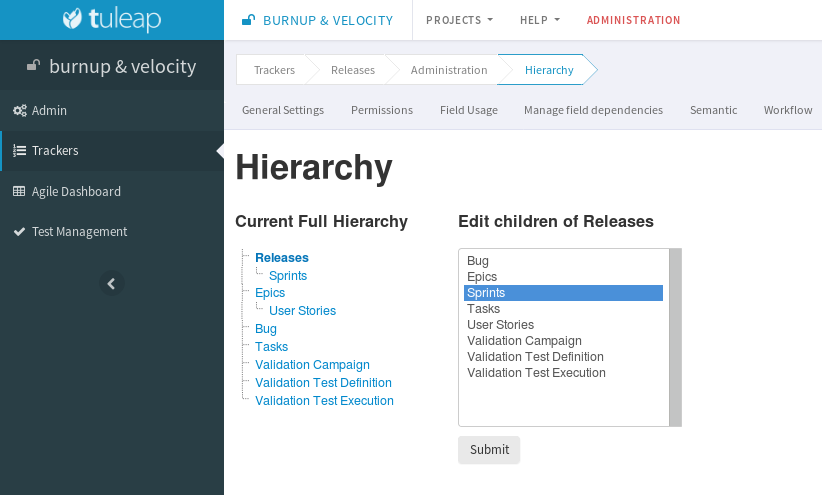Open BURNUP & VELOCITY project link
The width and height of the screenshot is (822, 495).
tap(328, 20)
